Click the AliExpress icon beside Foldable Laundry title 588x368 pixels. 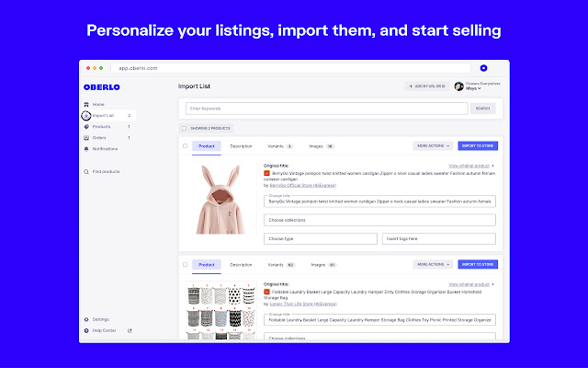point(266,292)
